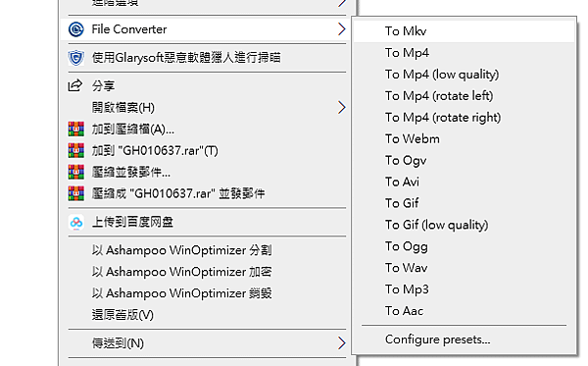Click WinRAR icon beside 壓縮並發郵件...

(76, 172)
